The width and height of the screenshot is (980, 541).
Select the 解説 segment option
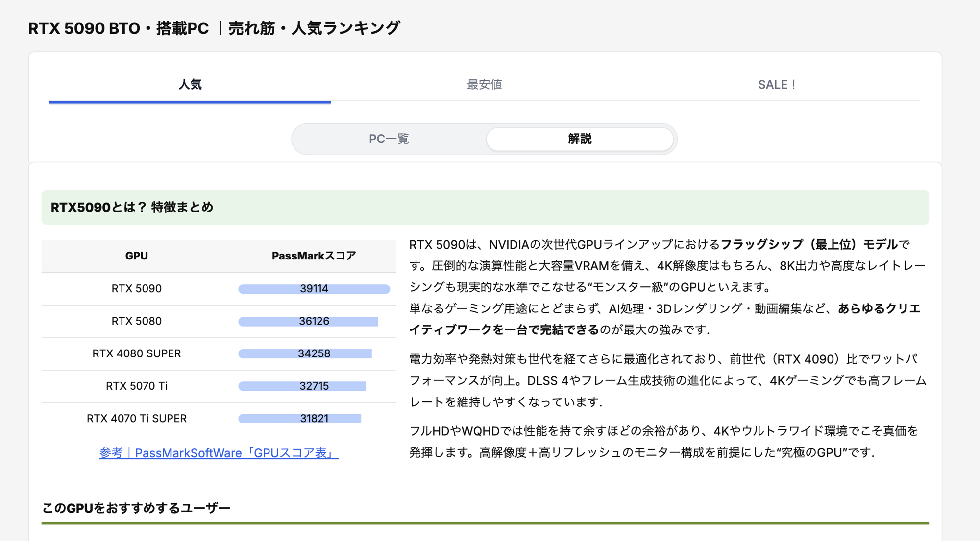(x=580, y=139)
